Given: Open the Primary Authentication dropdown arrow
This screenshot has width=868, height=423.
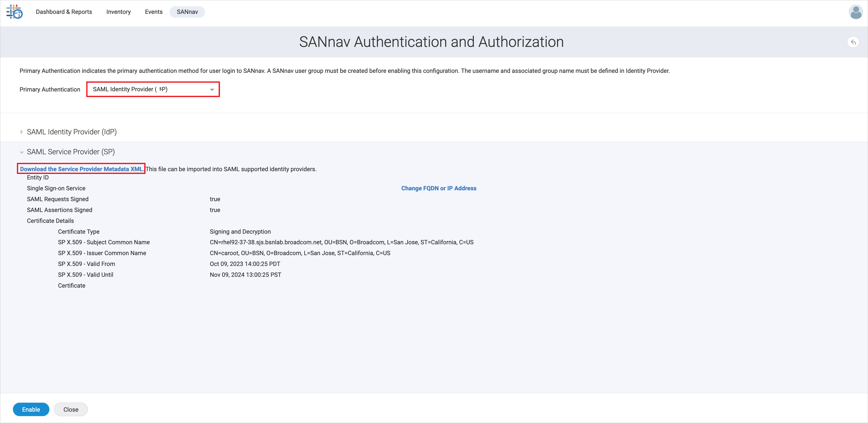Looking at the screenshot, I should (x=212, y=89).
